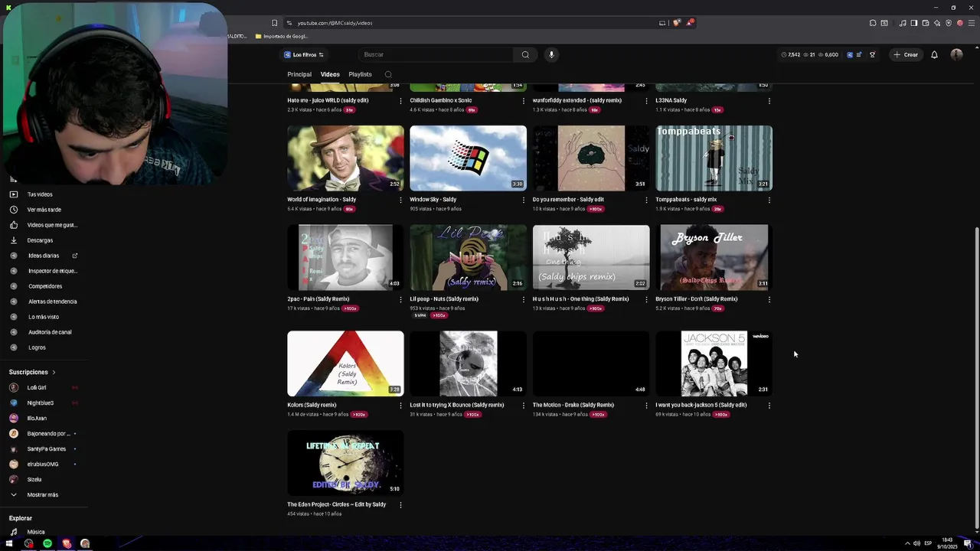Click the browser address bar URL
The width and height of the screenshot is (980, 551).
(x=335, y=23)
